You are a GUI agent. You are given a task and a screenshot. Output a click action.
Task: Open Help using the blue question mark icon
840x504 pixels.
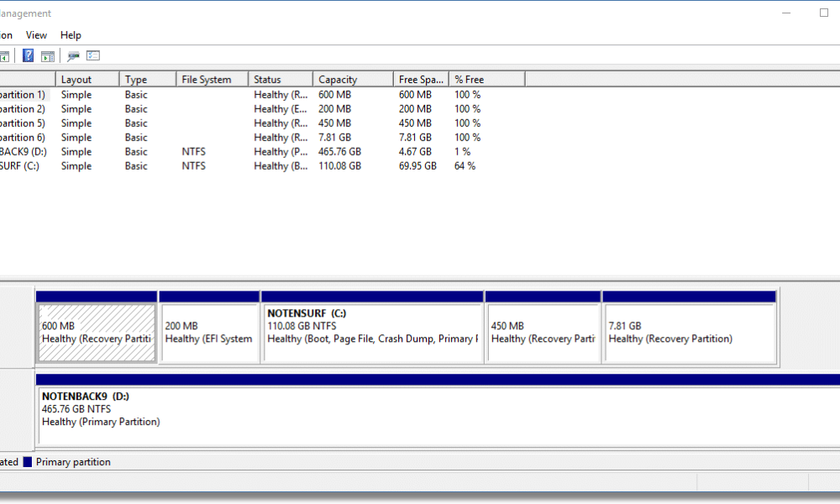point(28,55)
